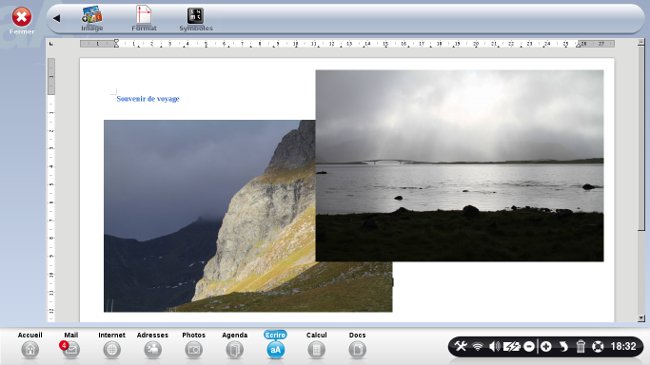
Task: Click the left indent marker on ruler
Action: click(x=116, y=43)
